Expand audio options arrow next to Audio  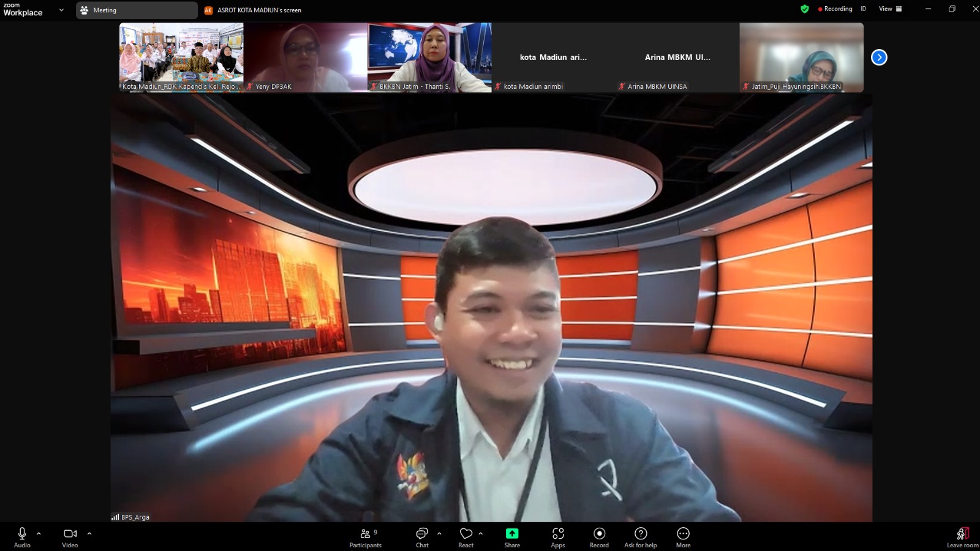(x=39, y=534)
